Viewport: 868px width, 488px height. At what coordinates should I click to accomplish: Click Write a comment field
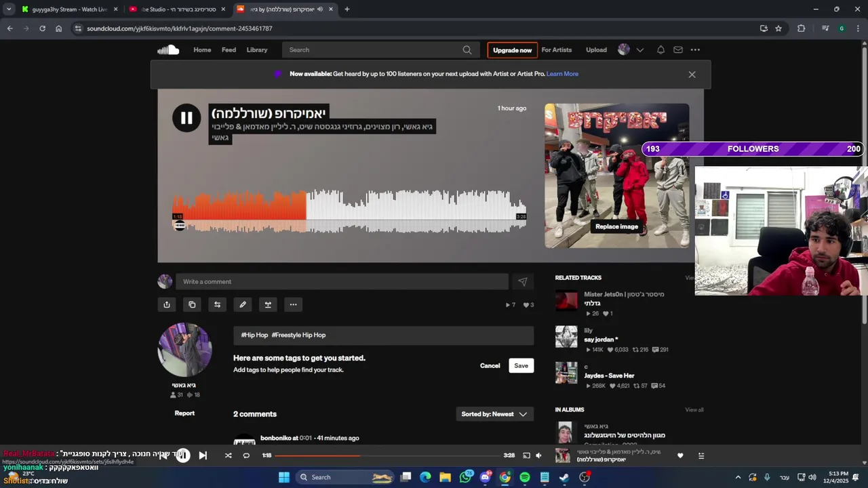[342, 282]
